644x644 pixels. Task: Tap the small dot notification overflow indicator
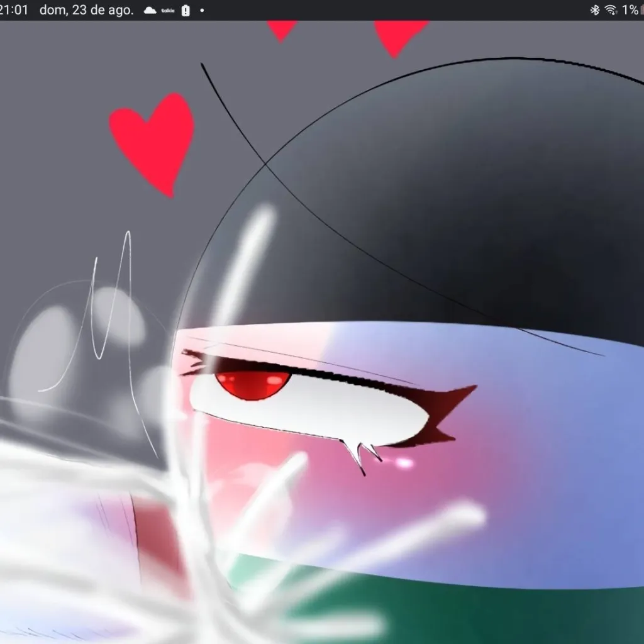(x=202, y=10)
